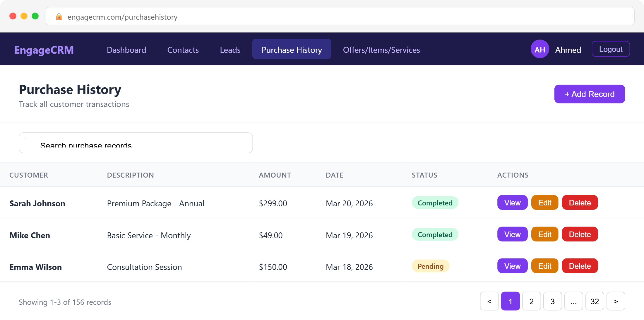Focus the search purchase records field
Screen dimensions: 644x320
click(136, 143)
